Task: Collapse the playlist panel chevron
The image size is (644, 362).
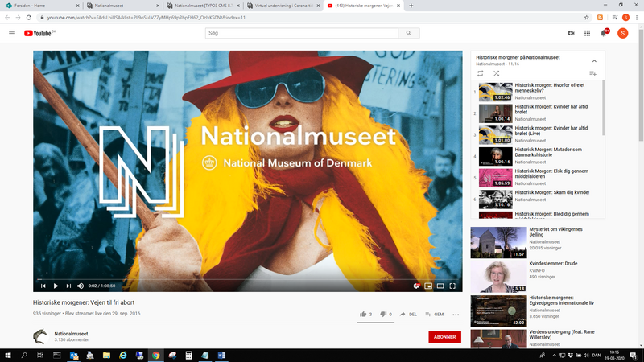Action: [594, 61]
